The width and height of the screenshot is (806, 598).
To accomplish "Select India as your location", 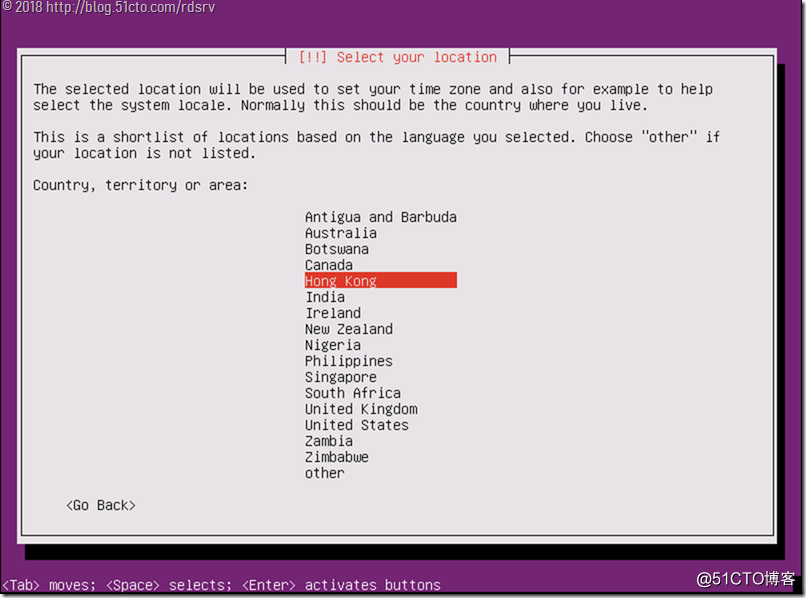I will 325,297.
